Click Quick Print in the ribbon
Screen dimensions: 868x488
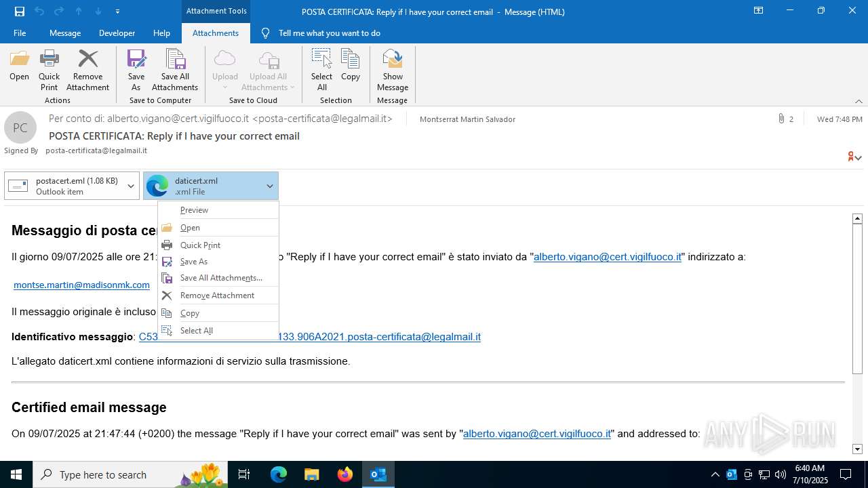pos(49,70)
